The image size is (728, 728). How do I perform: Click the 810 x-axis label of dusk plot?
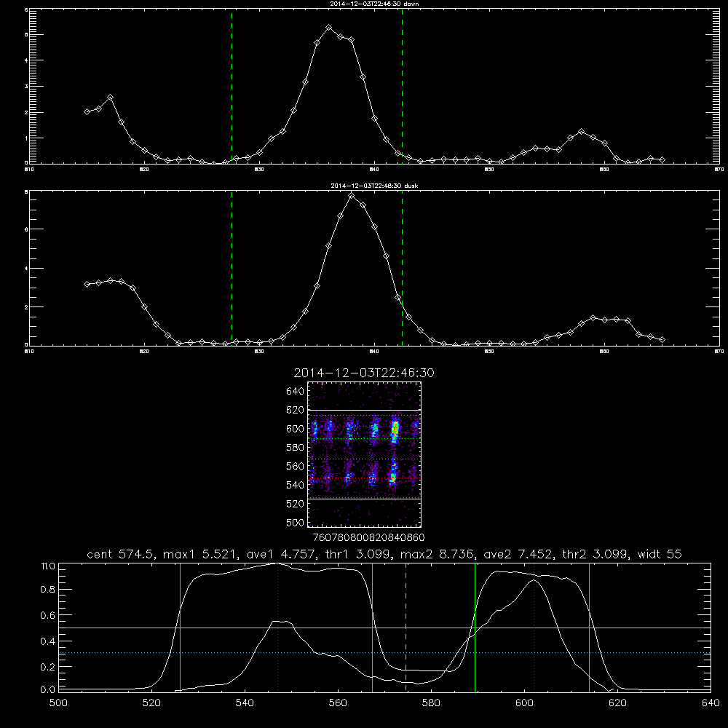coord(29,352)
